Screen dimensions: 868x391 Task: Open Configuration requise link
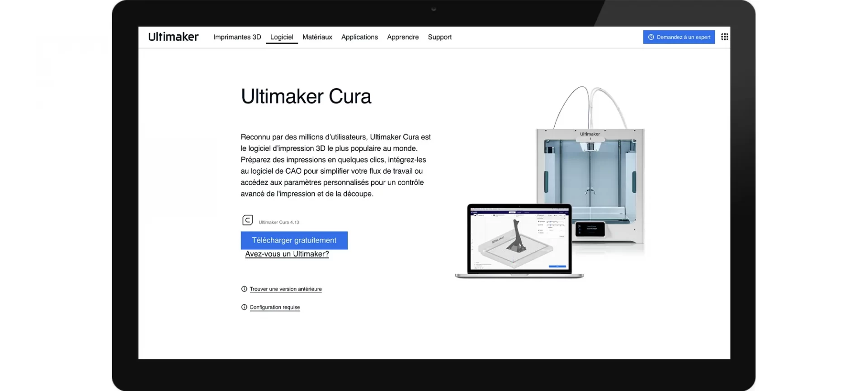point(275,307)
